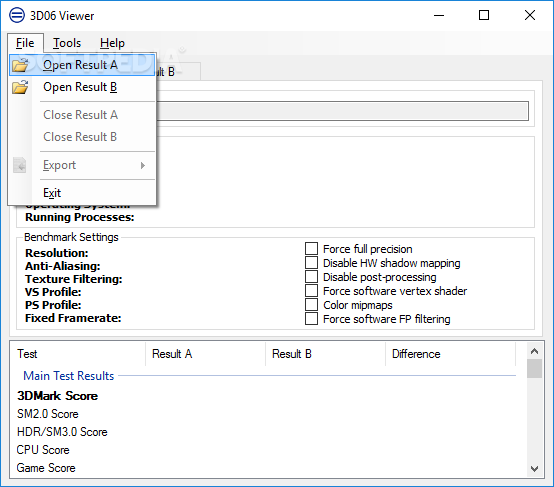This screenshot has width=554, height=487.
Task: Toggle the Color mipmaps checkbox
Action: point(311,305)
